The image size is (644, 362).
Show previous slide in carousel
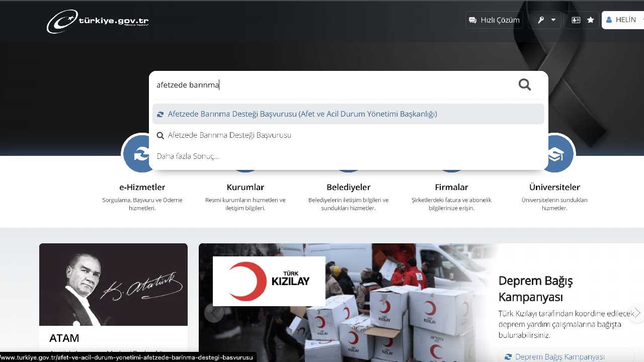(x=214, y=313)
